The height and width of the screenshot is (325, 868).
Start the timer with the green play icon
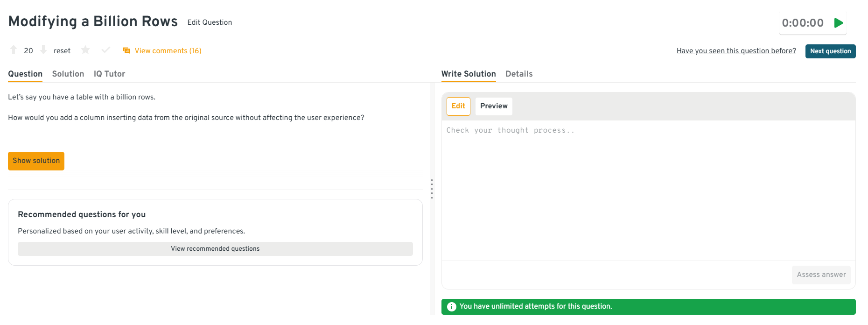(839, 23)
